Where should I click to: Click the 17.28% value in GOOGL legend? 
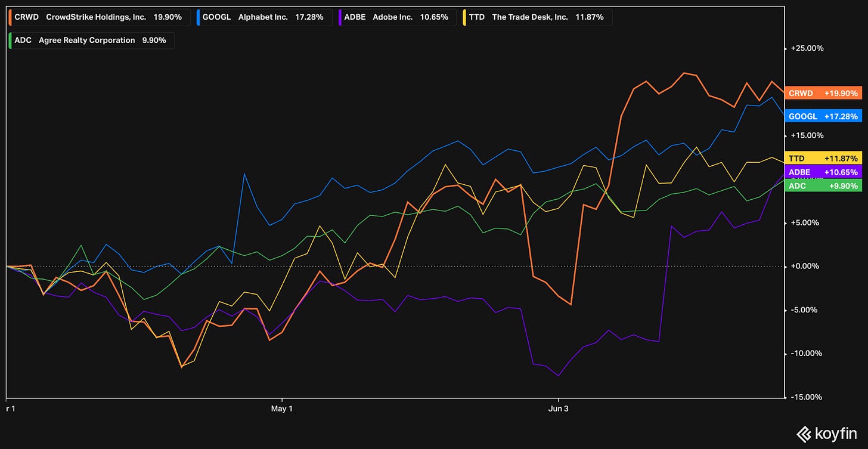[x=309, y=17]
